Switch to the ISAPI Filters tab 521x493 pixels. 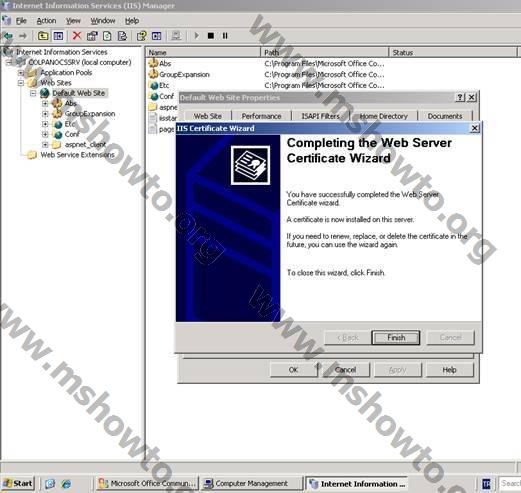point(320,116)
